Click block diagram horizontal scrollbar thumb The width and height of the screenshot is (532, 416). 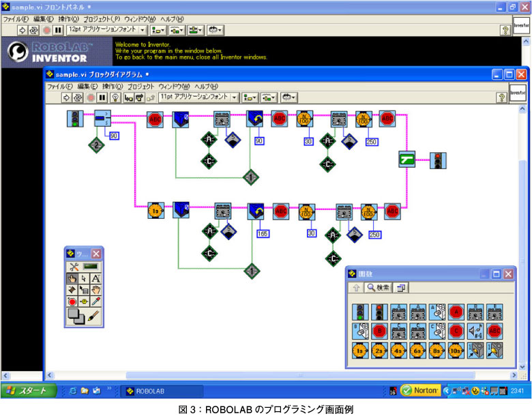pos(300,375)
